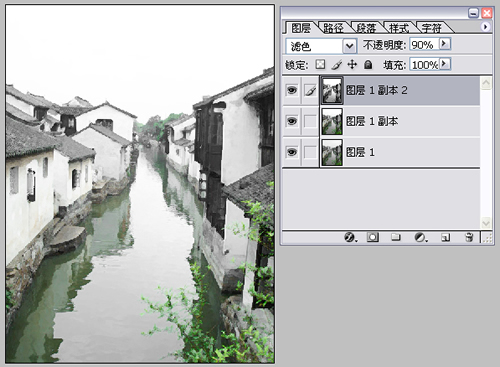Add a layer style with the bottom icon
The image size is (500, 367).
(350, 237)
